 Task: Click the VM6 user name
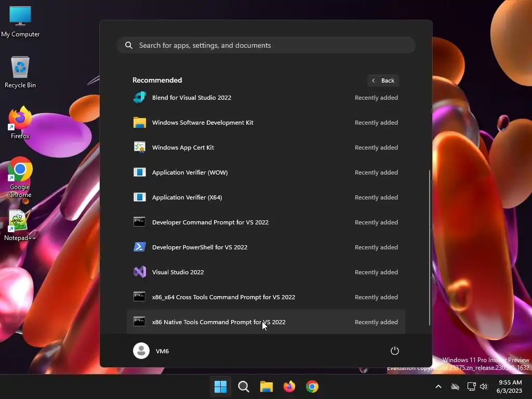(162, 351)
